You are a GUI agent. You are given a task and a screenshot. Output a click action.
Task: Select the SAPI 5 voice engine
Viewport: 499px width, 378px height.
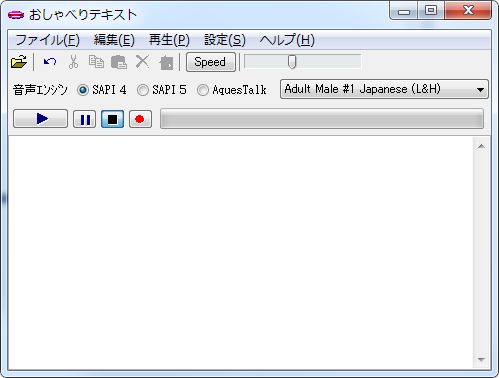pyautogui.click(x=162, y=90)
